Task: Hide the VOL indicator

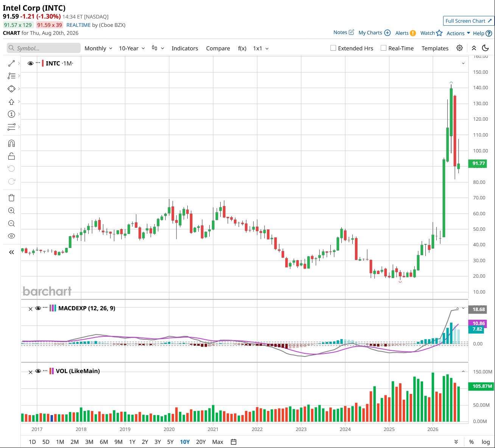Action: point(38,371)
